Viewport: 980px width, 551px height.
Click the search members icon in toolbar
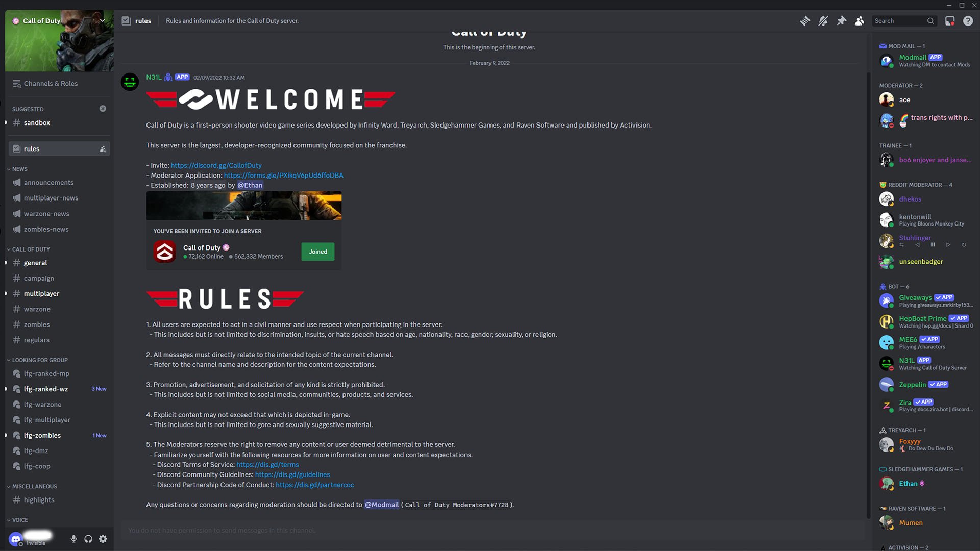[860, 20]
